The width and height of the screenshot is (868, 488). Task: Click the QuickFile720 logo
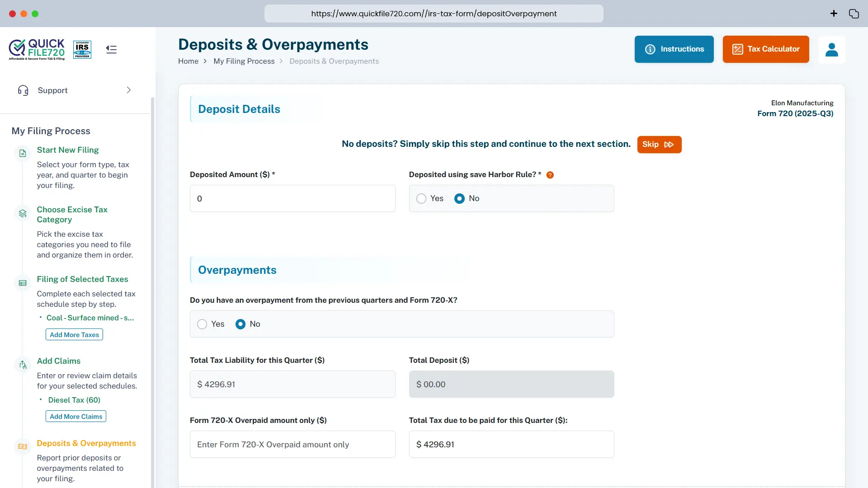[x=37, y=49]
